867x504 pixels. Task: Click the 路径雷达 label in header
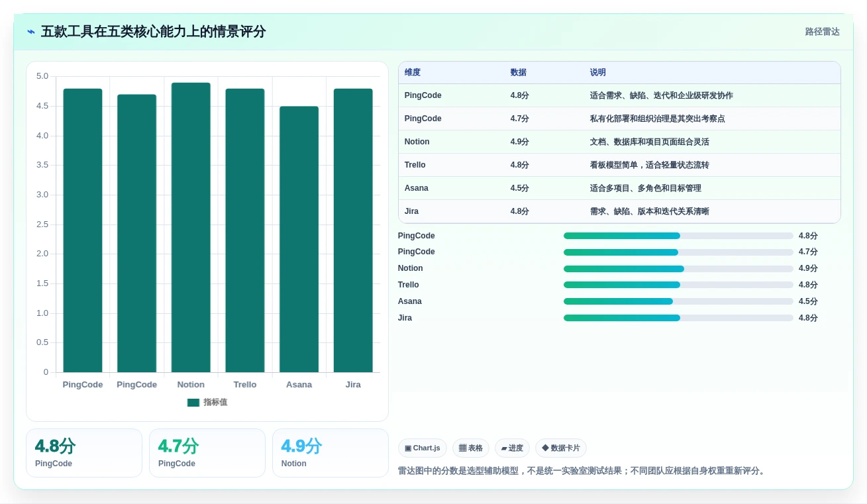tap(823, 32)
